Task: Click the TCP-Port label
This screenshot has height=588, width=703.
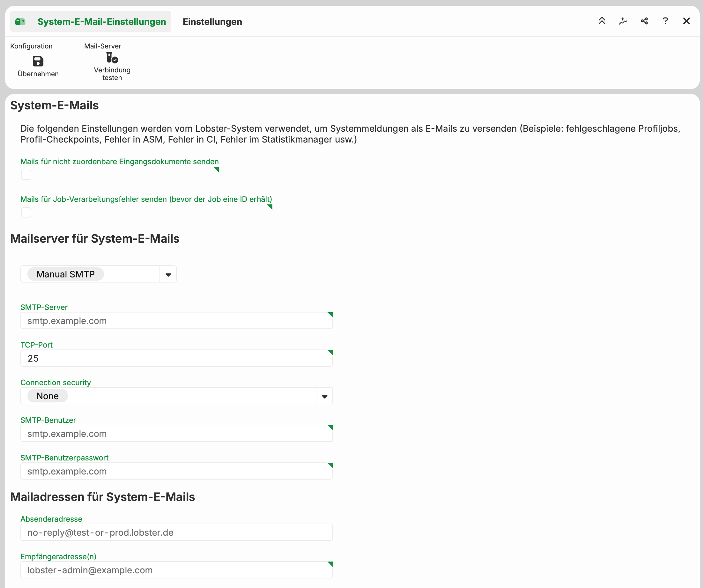Action: point(36,345)
